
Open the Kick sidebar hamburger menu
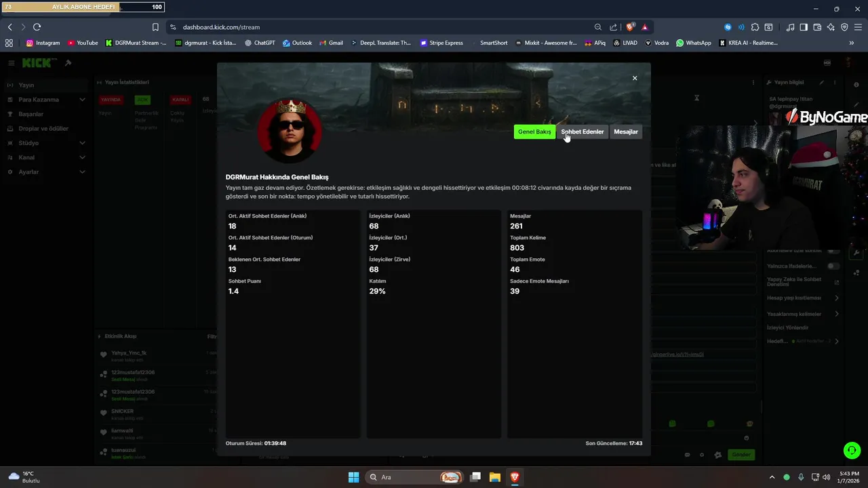[11, 63]
